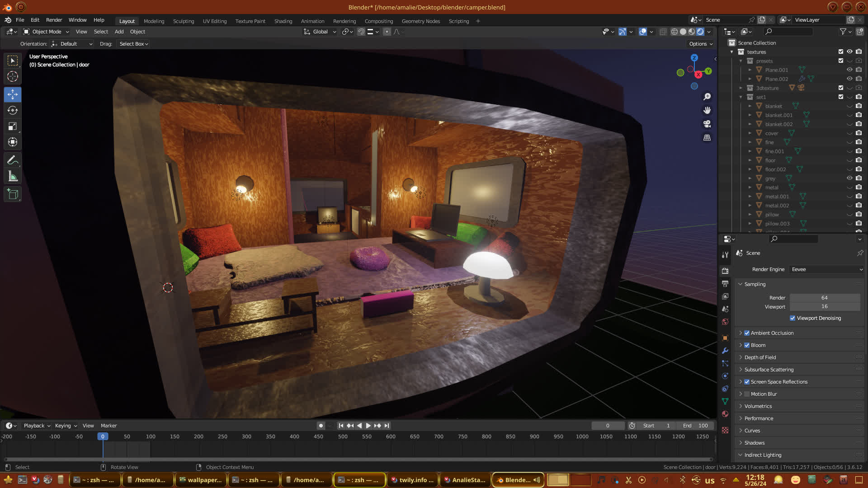
Task: Collapse the set1 collection
Action: (741, 97)
